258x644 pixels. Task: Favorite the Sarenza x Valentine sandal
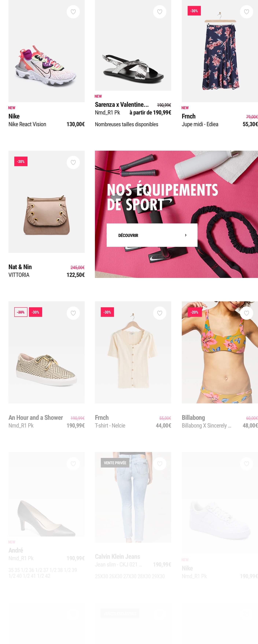(x=160, y=12)
